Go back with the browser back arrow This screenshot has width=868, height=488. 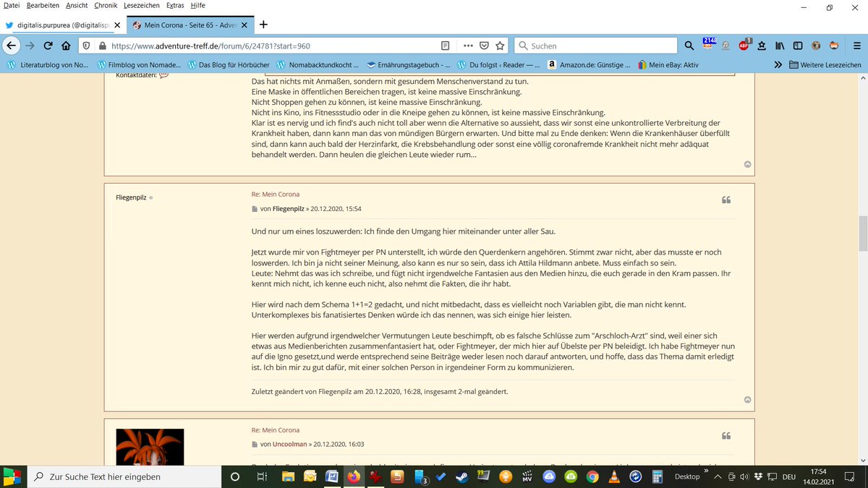[11, 45]
